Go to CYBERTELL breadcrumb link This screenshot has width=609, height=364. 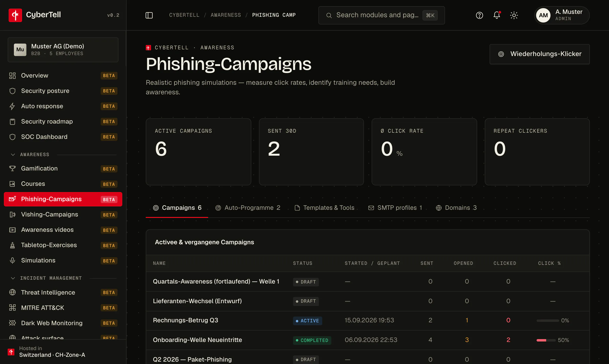(x=184, y=15)
